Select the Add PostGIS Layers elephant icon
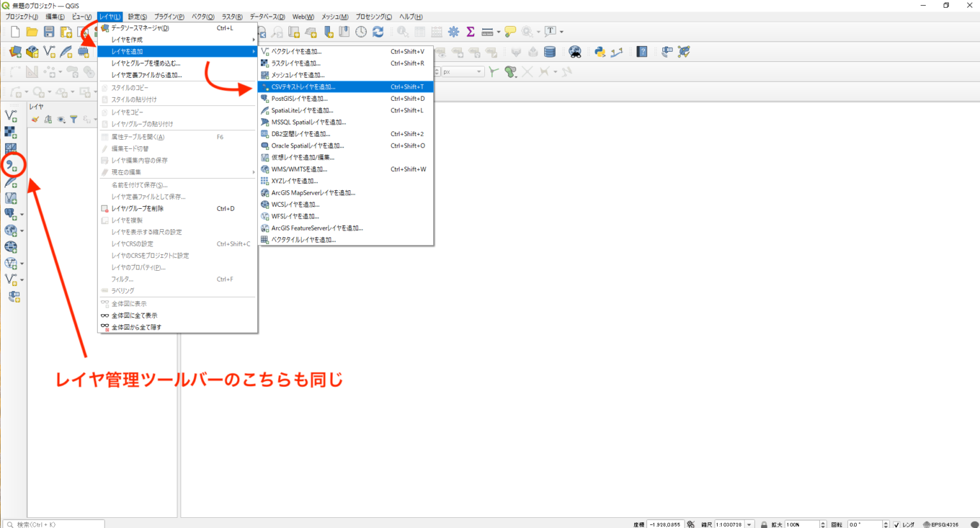This screenshot has height=528, width=980. point(10,213)
